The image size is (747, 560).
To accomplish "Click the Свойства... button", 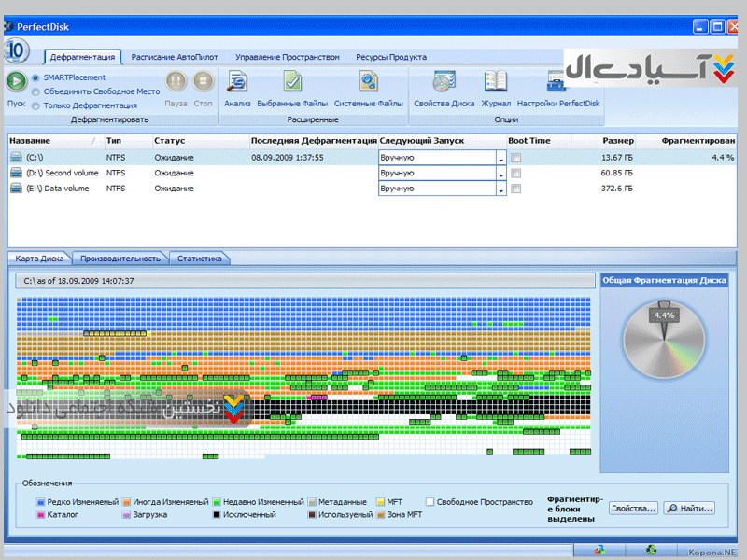I will (634, 509).
